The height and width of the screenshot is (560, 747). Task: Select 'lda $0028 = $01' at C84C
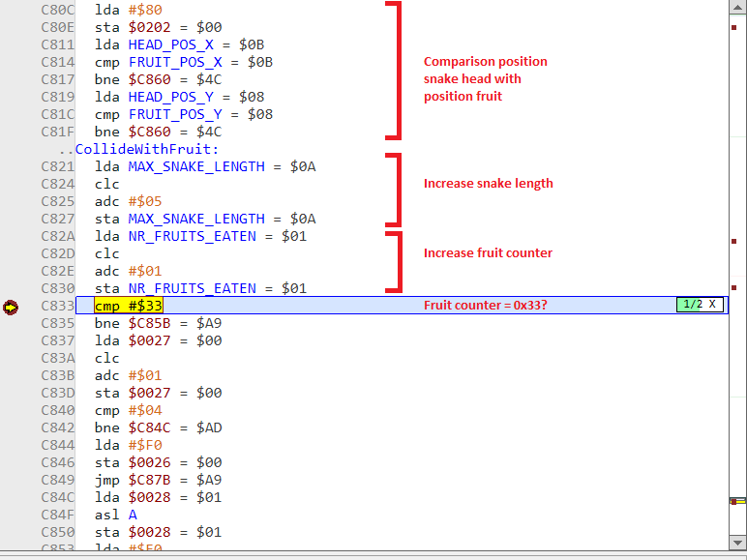point(158,498)
